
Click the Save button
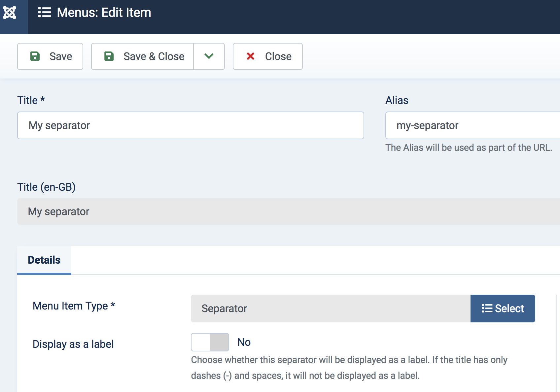click(50, 56)
